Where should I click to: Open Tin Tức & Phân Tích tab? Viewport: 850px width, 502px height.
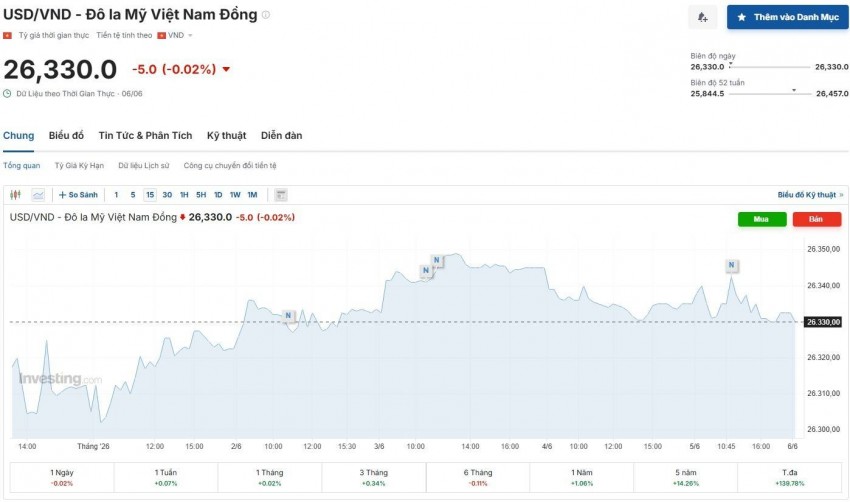click(145, 136)
